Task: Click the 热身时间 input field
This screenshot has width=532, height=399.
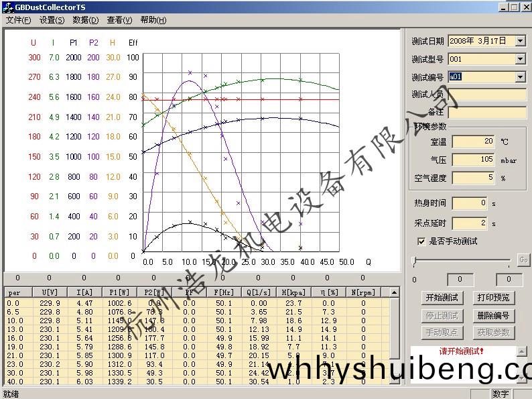Action: [x=470, y=203]
